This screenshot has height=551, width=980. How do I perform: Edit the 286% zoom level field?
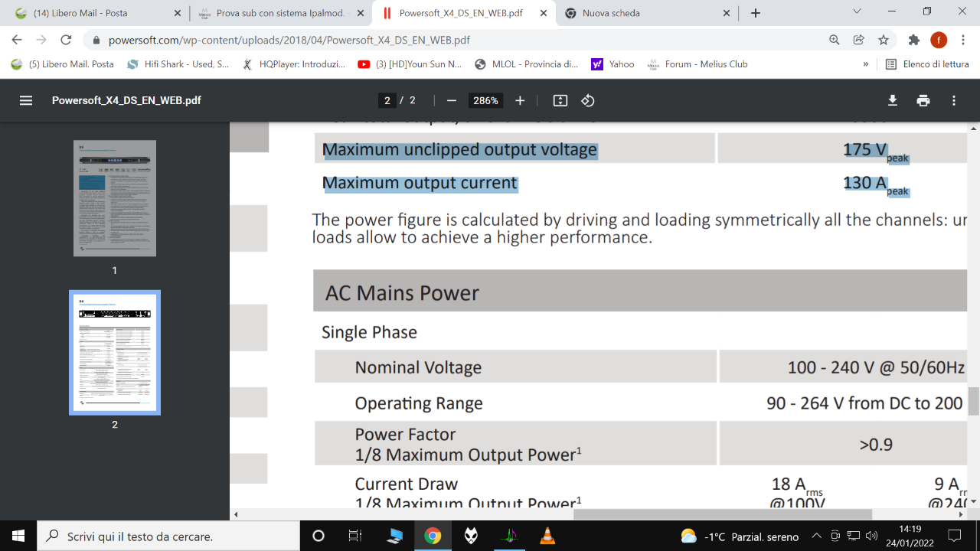485,100
